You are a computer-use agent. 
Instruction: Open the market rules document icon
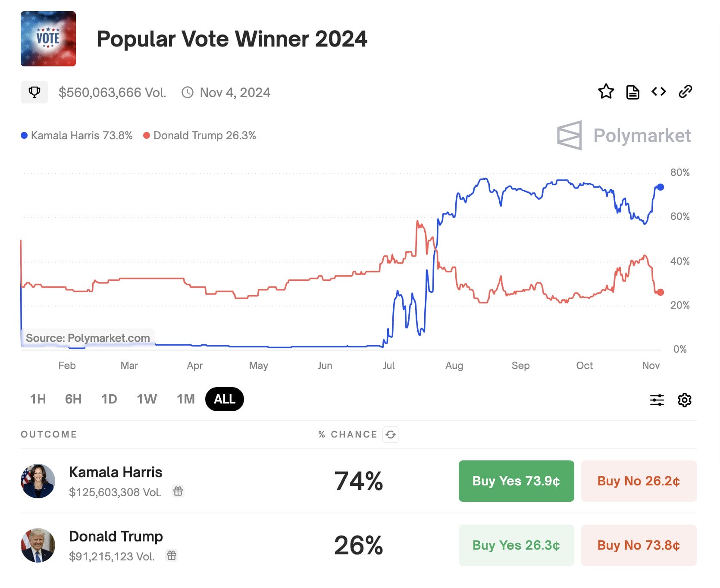tap(632, 92)
